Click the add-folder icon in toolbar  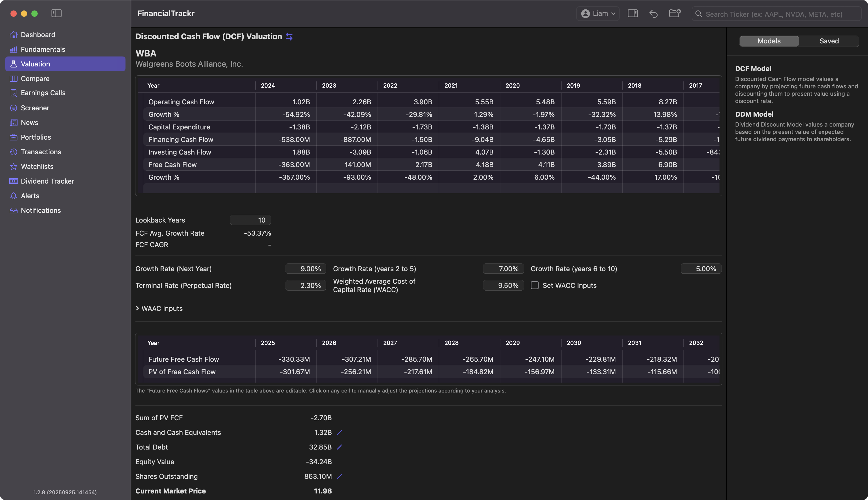(x=675, y=13)
